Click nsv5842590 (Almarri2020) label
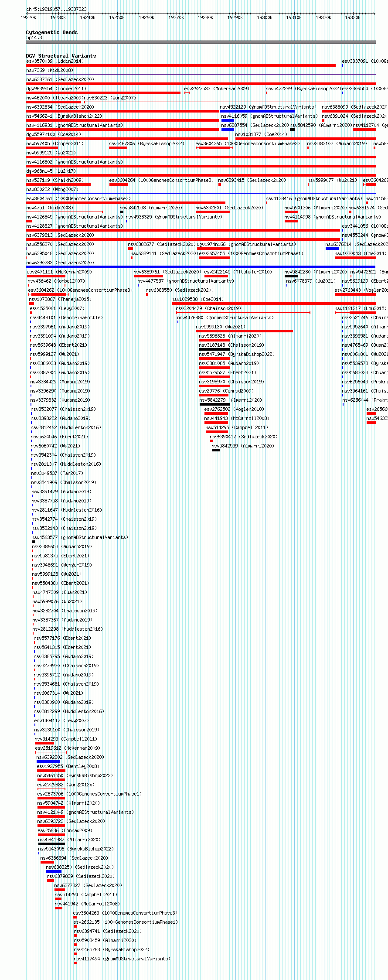The image size is (388, 980). pyautogui.click(x=321, y=125)
